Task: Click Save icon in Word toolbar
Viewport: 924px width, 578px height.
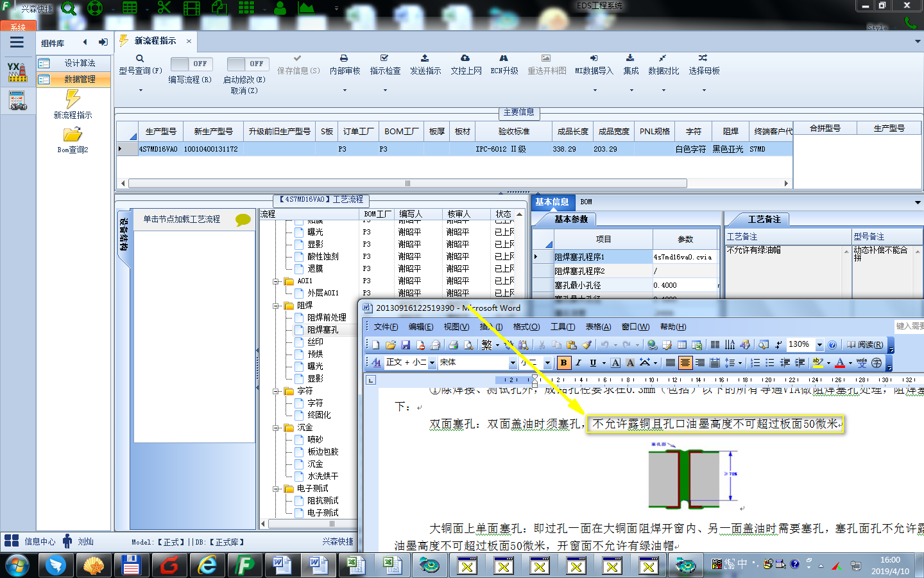Action: pyautogui.click(x=405, y=345)
